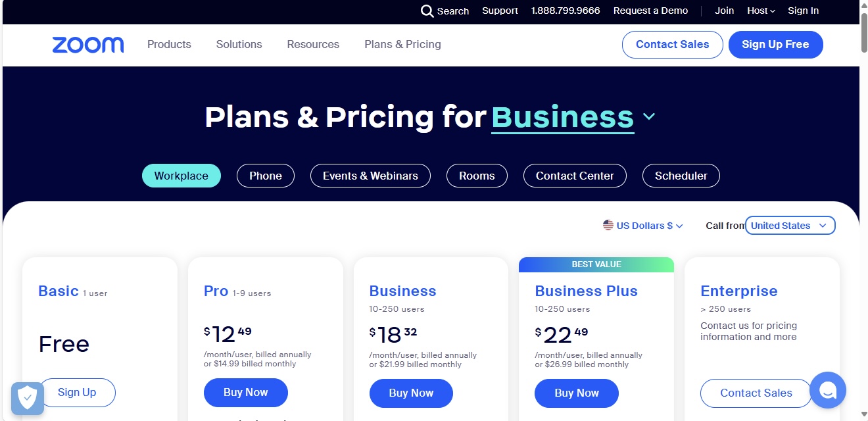
Task: Open the US Dollars currency selector
Action: [643, 225]
